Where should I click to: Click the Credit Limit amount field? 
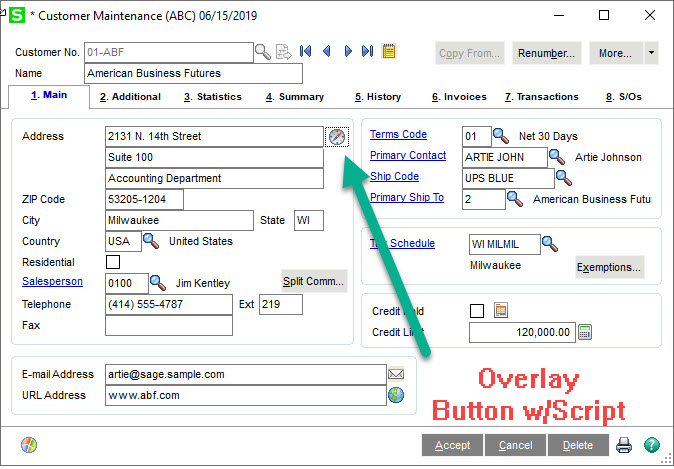[x=522, y=332]
